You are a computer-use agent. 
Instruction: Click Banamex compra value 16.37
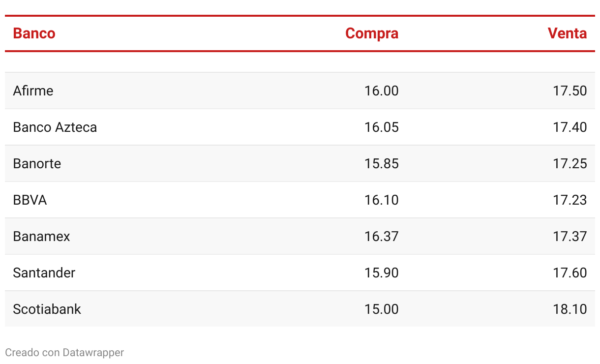tap(382, 237)
